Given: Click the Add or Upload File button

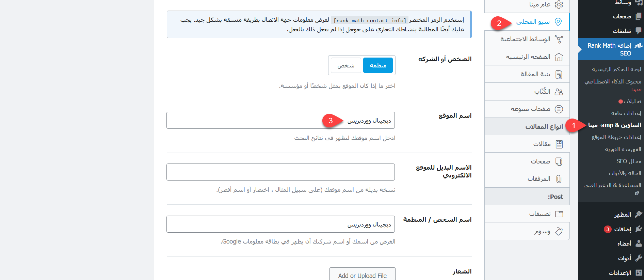Looking at the screenshot, I should click(x=363, y=275).
